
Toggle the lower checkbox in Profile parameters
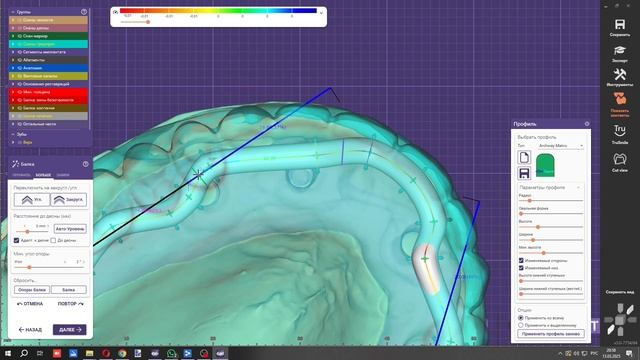521,268
